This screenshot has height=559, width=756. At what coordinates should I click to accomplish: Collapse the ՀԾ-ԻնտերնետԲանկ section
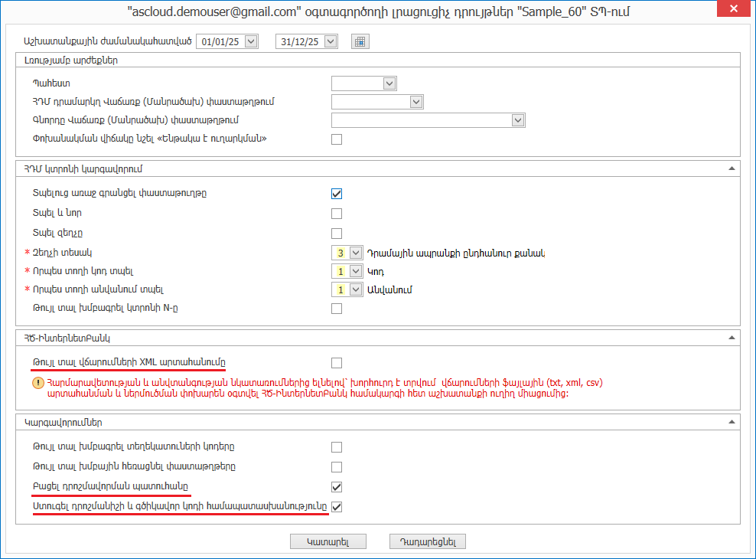coord(731,338)
